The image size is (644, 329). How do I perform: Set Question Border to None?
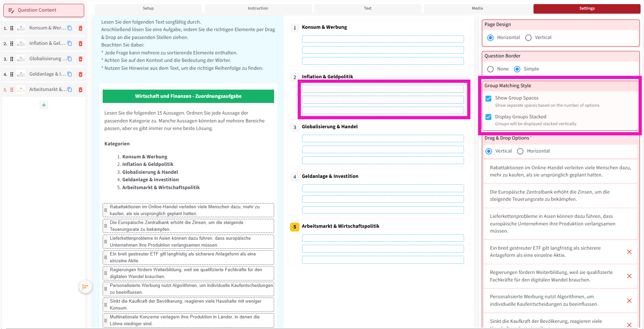pyautogui.click(x=490, y=69)
